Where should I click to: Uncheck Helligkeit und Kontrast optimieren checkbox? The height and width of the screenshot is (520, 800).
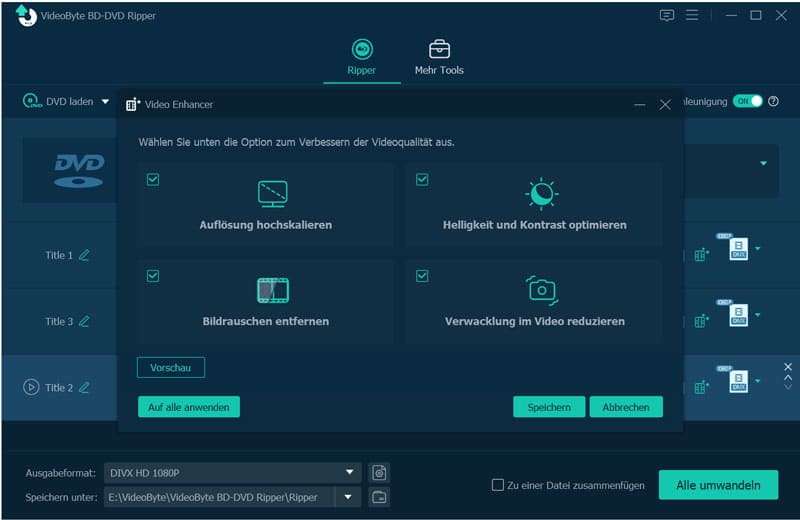[422, 180]
